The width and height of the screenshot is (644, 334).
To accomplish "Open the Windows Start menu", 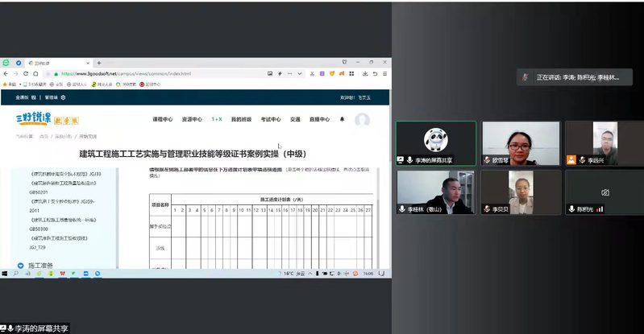I will point(5,274).
